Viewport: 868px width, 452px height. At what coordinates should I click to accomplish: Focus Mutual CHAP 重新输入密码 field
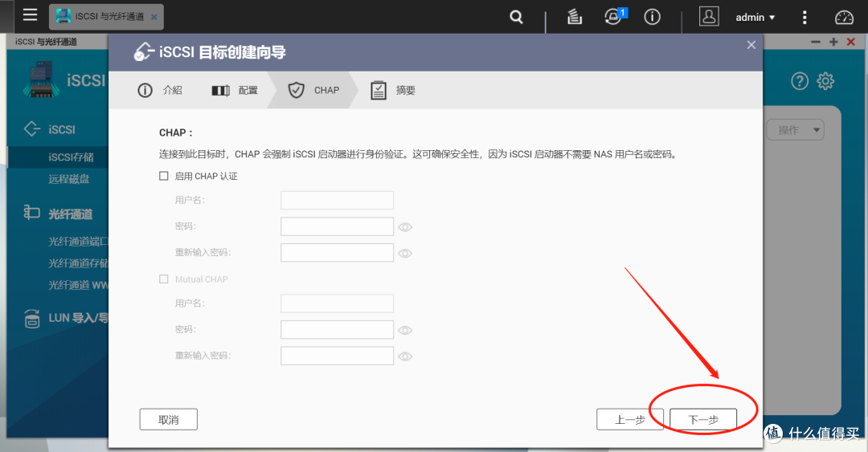click(337, 356)
